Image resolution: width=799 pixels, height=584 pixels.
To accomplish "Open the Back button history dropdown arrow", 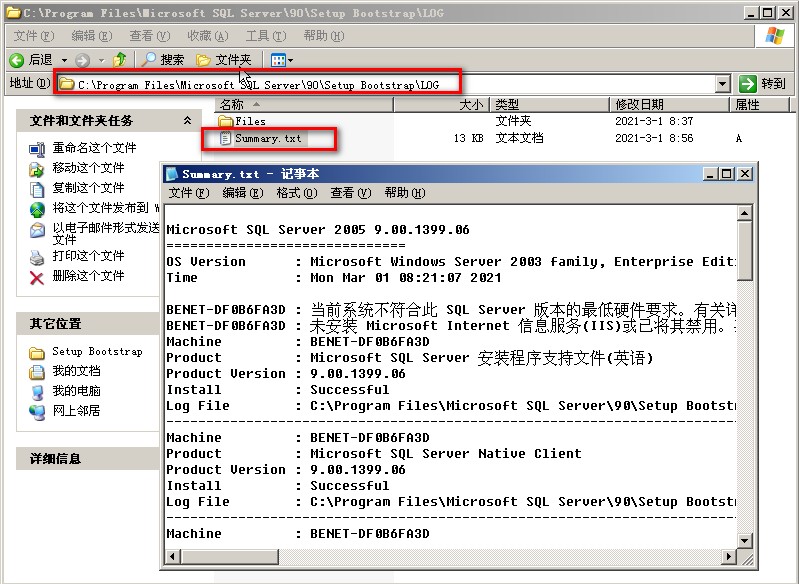I will coord(64,61).
